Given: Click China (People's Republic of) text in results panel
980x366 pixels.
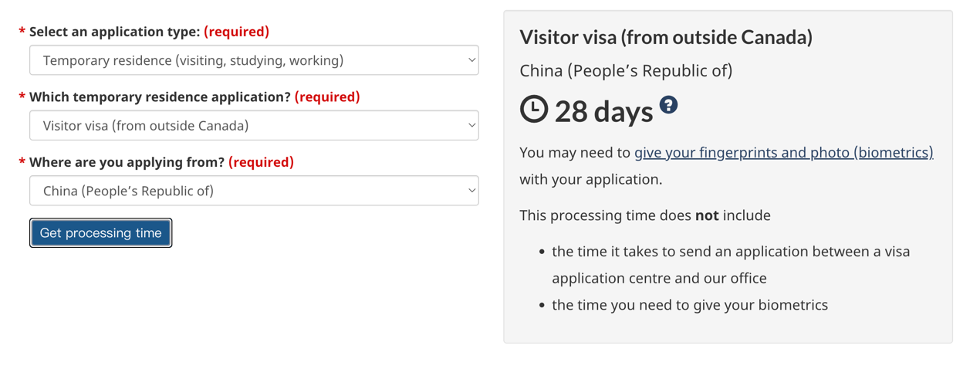Looking at the screenshot, I should [x=626, y=71].
